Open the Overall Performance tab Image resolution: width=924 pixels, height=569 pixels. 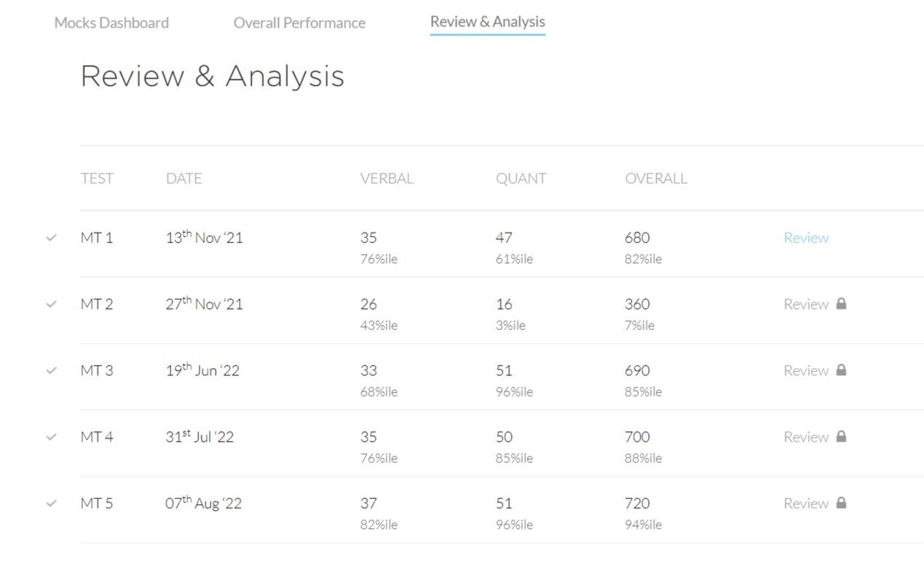(299, 22)
